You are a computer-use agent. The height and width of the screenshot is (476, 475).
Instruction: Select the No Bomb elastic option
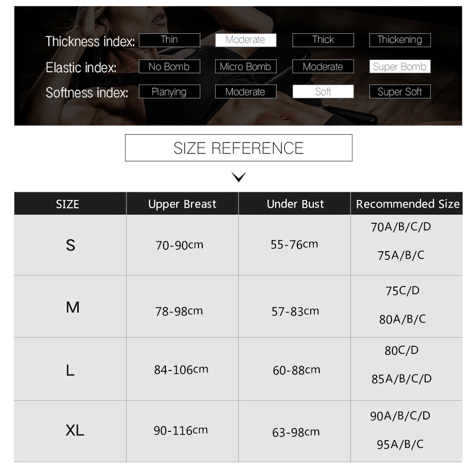point(170,67)
